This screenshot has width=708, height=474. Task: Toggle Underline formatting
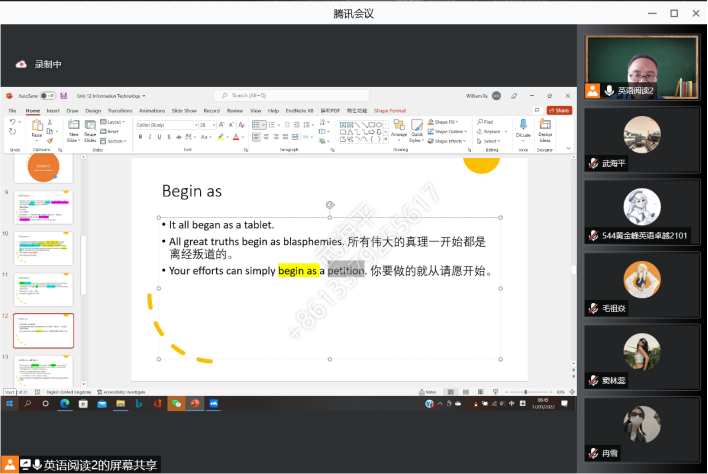159,137
